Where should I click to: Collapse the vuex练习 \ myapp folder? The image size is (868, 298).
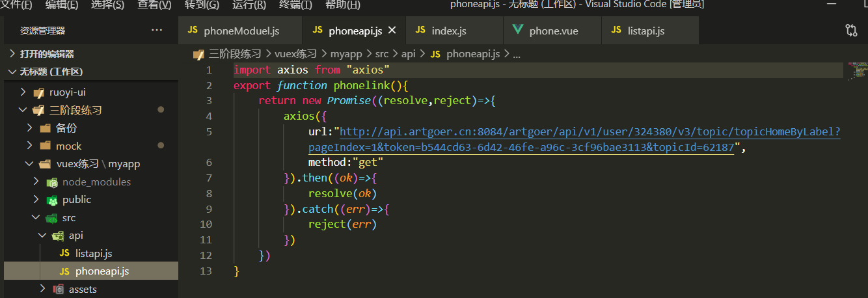click(29, 164)
